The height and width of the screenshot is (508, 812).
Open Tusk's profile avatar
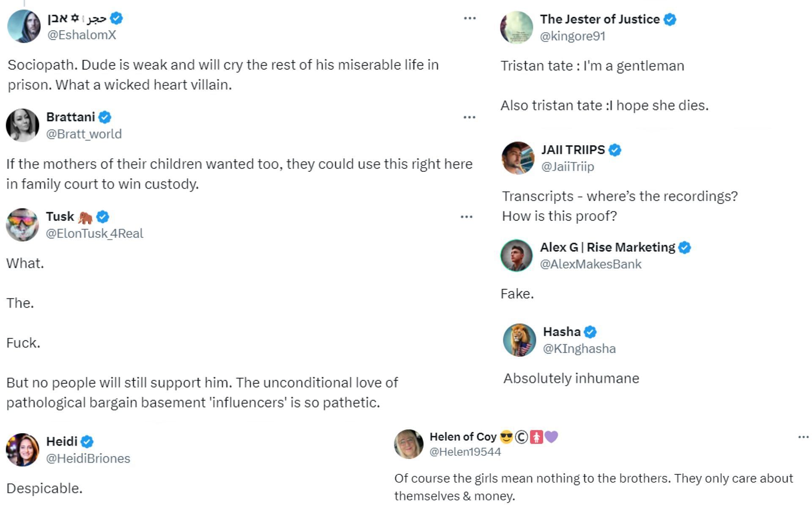[23, 225]
